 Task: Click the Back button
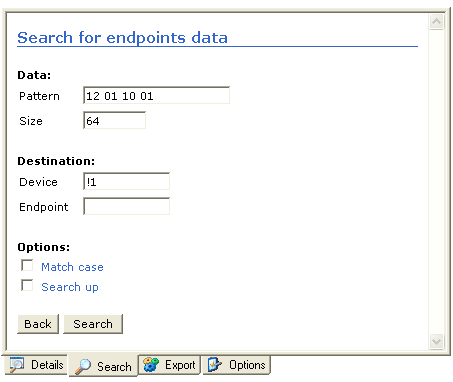38,324
